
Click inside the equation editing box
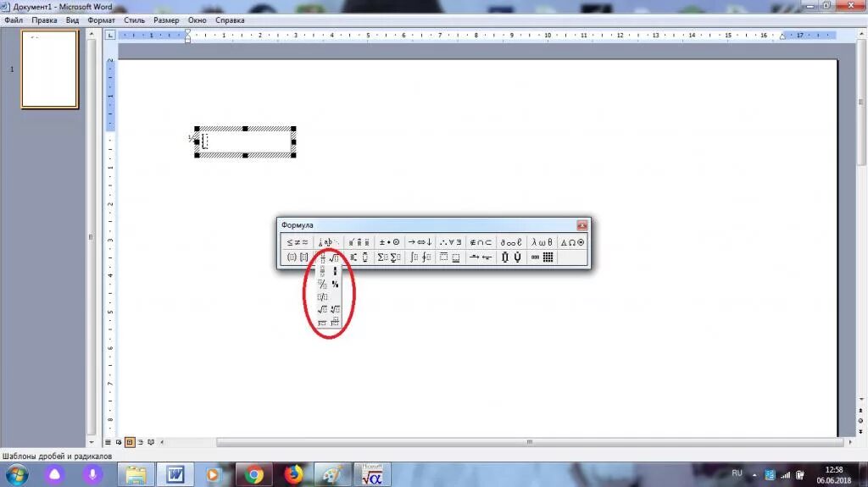click(245, 141)
